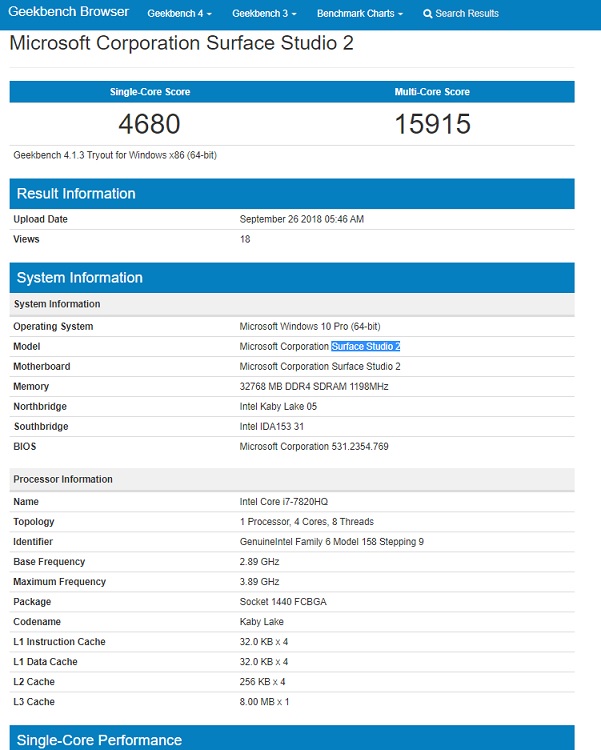This screenshot has height=750, width=601.
Task: Select 1 Processor, 4 Cores, 8 Threads
Action: click(307, 522)
